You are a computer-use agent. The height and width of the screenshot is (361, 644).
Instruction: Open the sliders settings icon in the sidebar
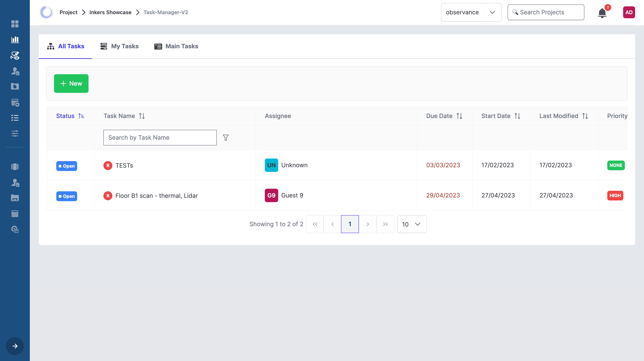point(15,133)
